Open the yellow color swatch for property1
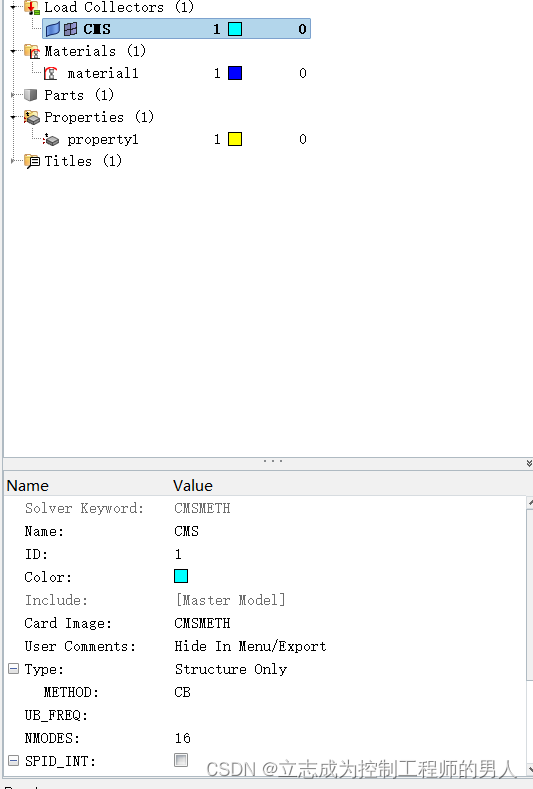The width and height of the screenshot is (533, 789). [x=235, y=139]
